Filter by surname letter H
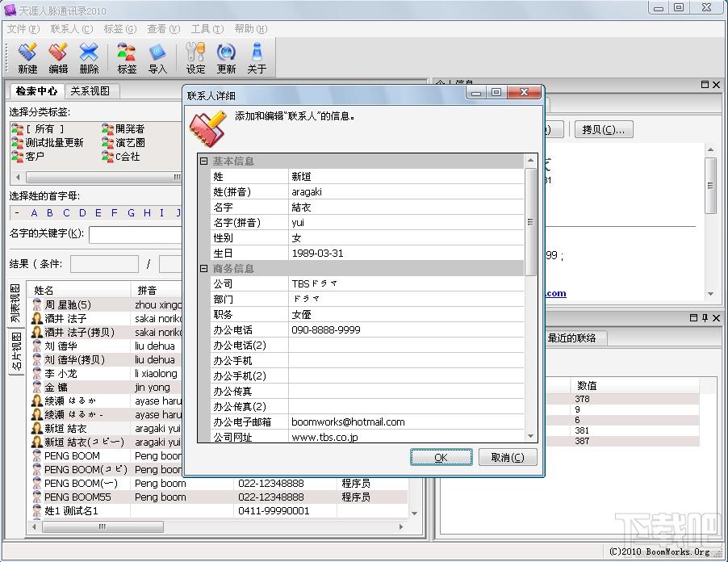 [147, 212]
